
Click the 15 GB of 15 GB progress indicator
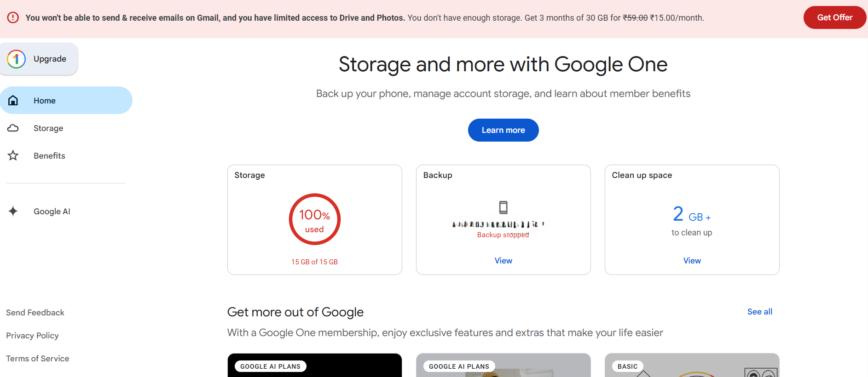314,262
